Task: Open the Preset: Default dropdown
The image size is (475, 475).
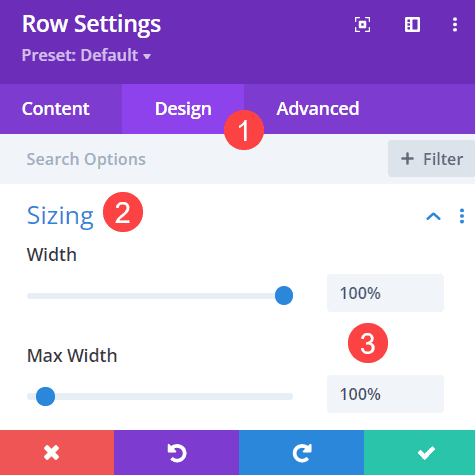Action: 86,55
